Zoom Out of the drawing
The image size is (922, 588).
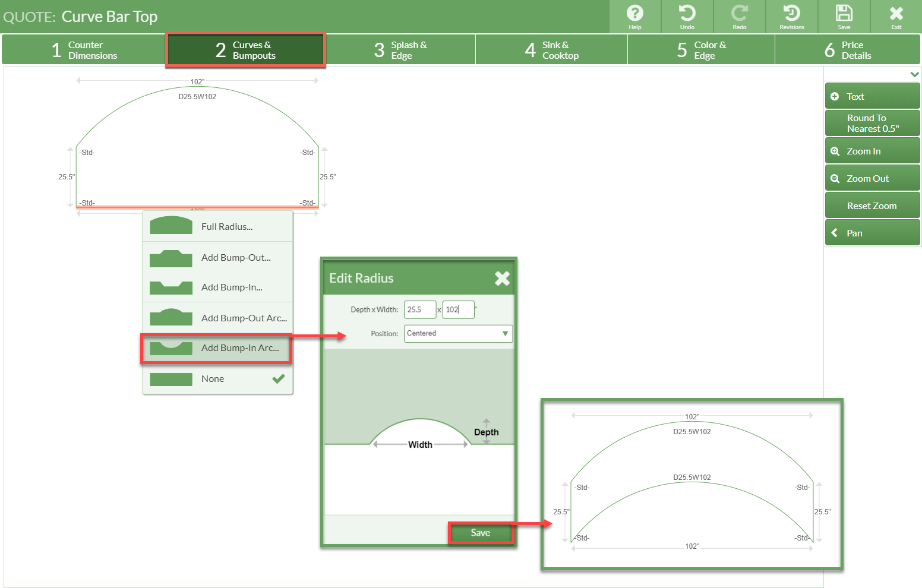[x=872, y=178]
